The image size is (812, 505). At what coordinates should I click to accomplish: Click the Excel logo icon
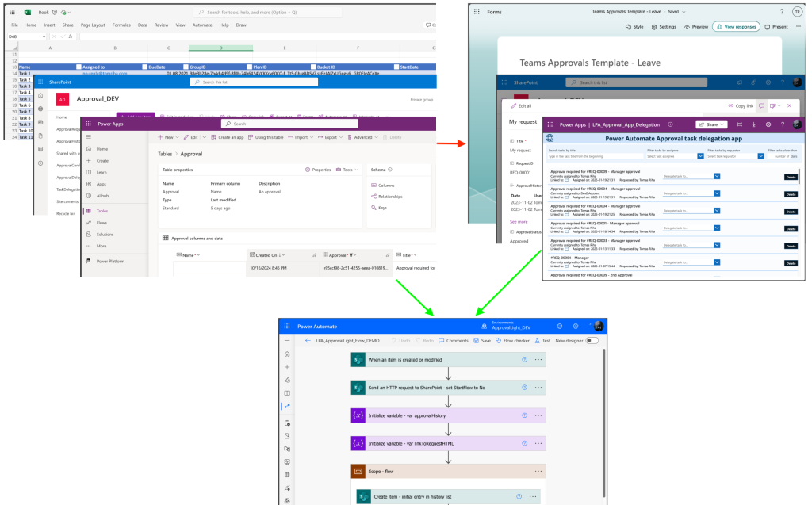pyautogui.click(x=28, y=12)
